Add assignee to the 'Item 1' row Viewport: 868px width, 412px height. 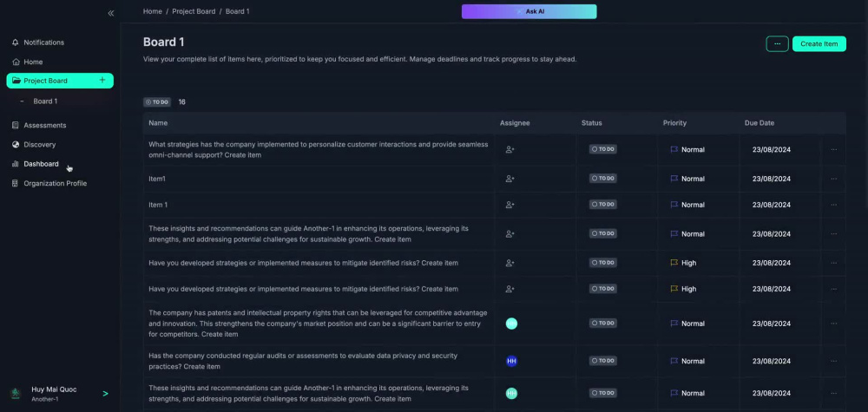(x=510, y=205)
